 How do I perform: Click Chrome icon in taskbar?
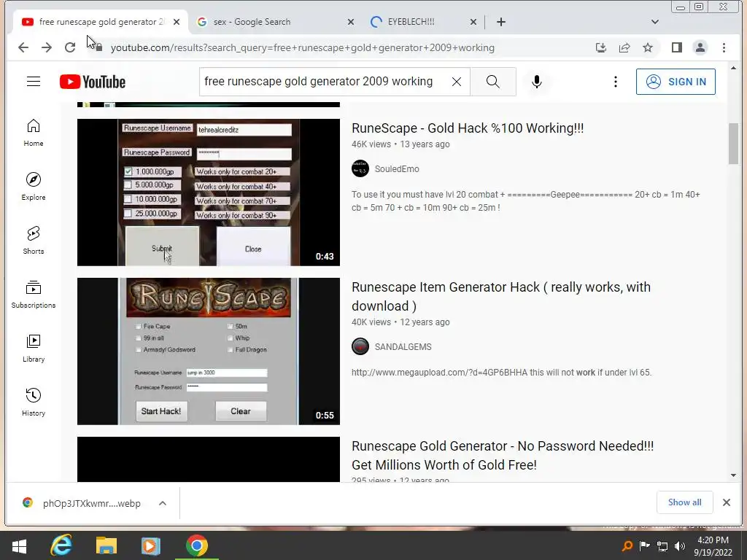coord(197,545)
